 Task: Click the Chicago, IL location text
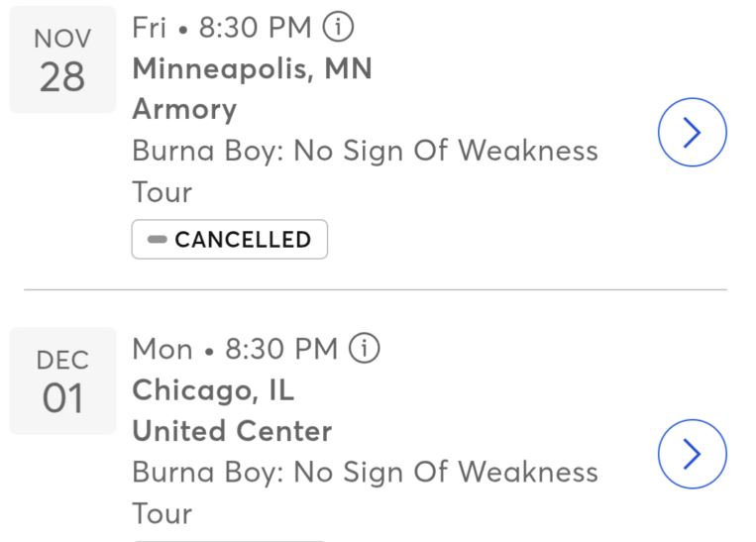[213, 390]
